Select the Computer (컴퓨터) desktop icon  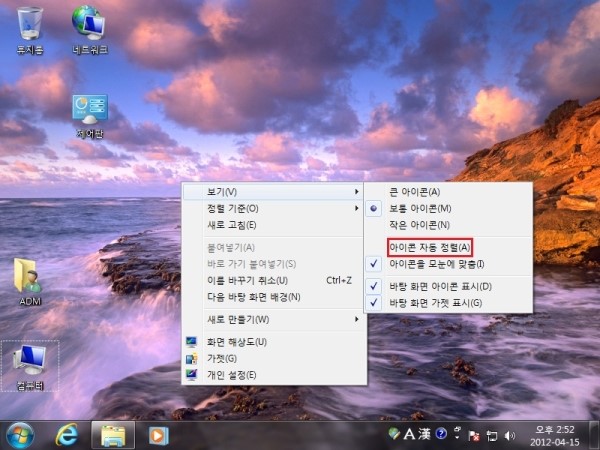30,362
